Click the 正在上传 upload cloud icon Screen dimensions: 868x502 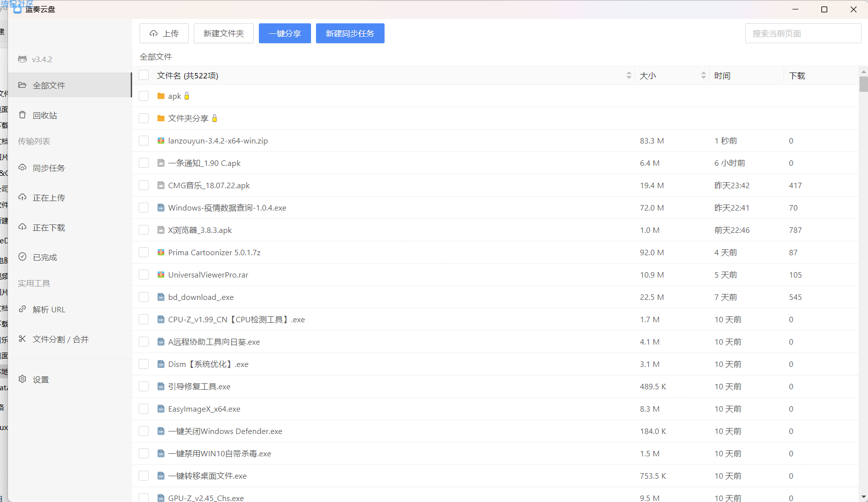tap(22, 197)
